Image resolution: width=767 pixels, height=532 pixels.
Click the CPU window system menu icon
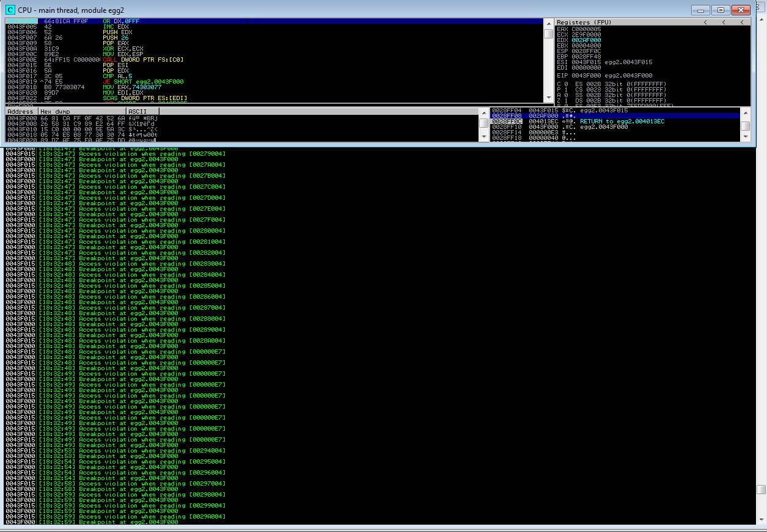point(10,10)
